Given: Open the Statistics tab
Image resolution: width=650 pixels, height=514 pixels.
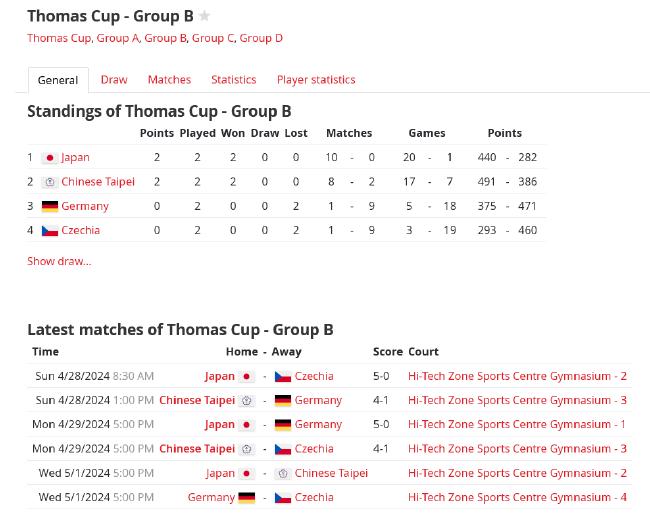Looking at the screenshot, I should coord(234,80).
